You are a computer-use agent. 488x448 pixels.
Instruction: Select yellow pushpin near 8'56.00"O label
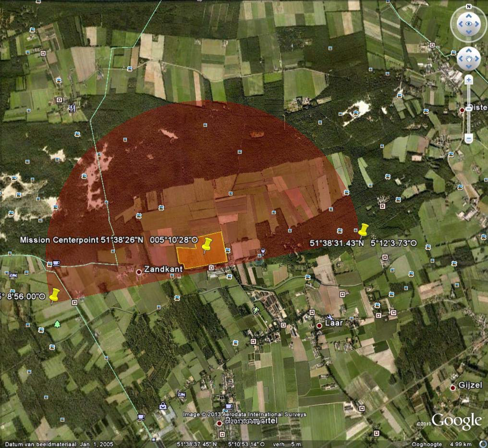point(54,295)
